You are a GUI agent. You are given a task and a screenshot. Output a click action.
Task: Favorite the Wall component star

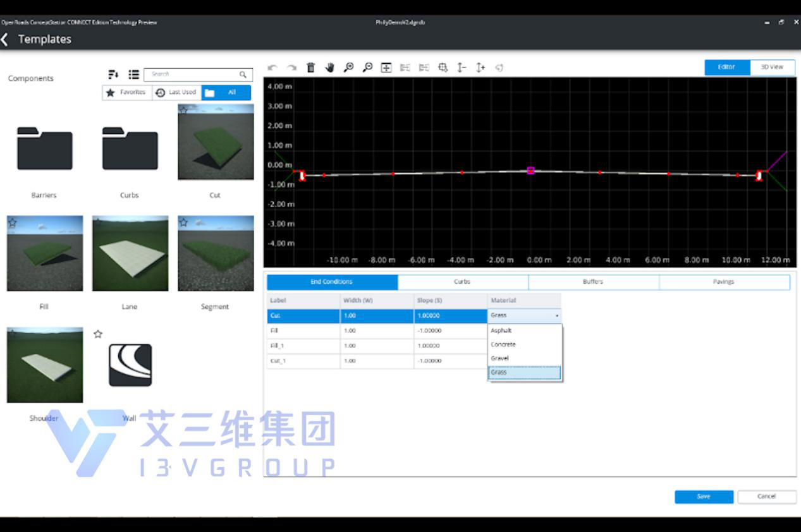(98, 334)
